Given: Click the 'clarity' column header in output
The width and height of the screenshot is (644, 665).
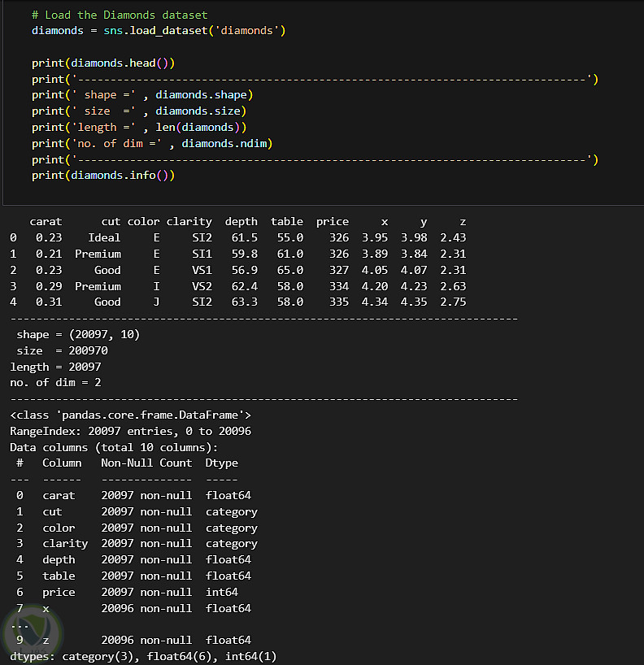Looking at the screenshot, I should 189,221.
